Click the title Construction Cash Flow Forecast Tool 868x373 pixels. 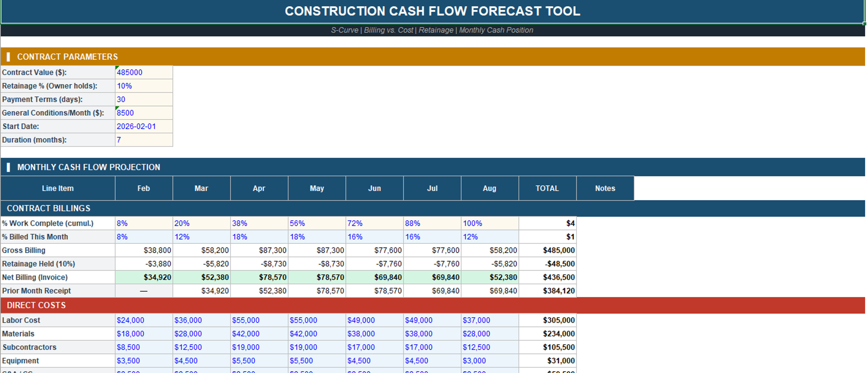pyautogui.click(x=432, y=11)
